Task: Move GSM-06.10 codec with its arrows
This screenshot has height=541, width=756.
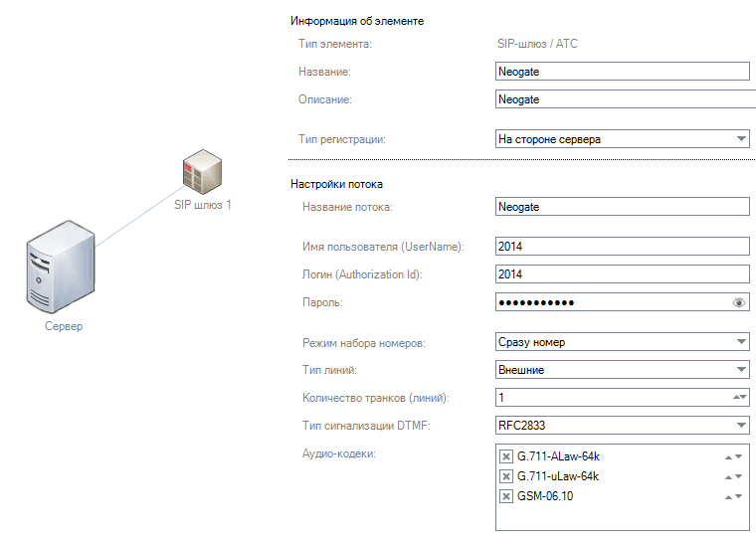Action: click(x=733, y=496)
